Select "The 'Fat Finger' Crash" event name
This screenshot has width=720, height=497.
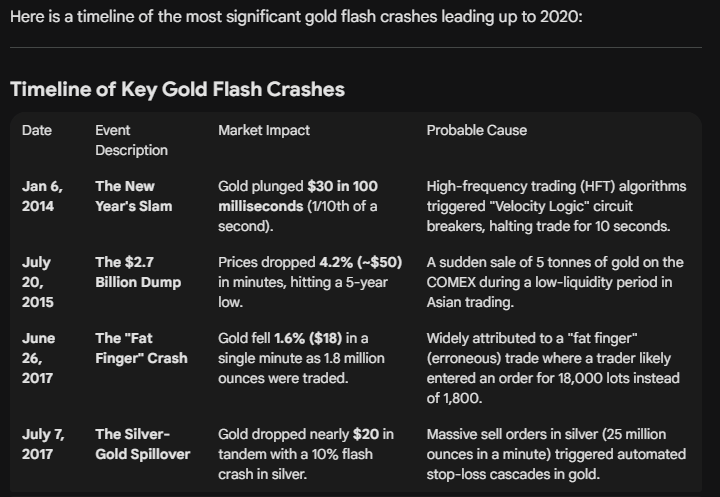pos(141,348)
